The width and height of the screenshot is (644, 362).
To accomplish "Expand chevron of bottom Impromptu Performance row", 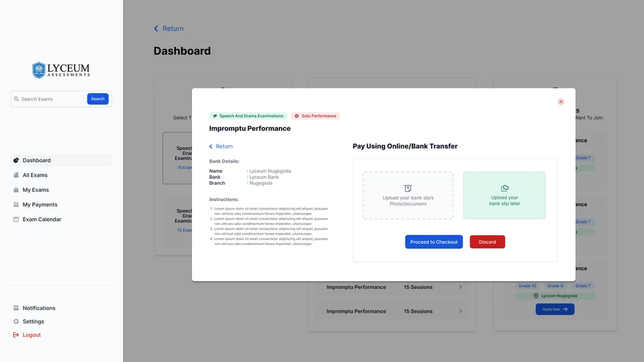I will pyautogui.click(x=460, y=312).
